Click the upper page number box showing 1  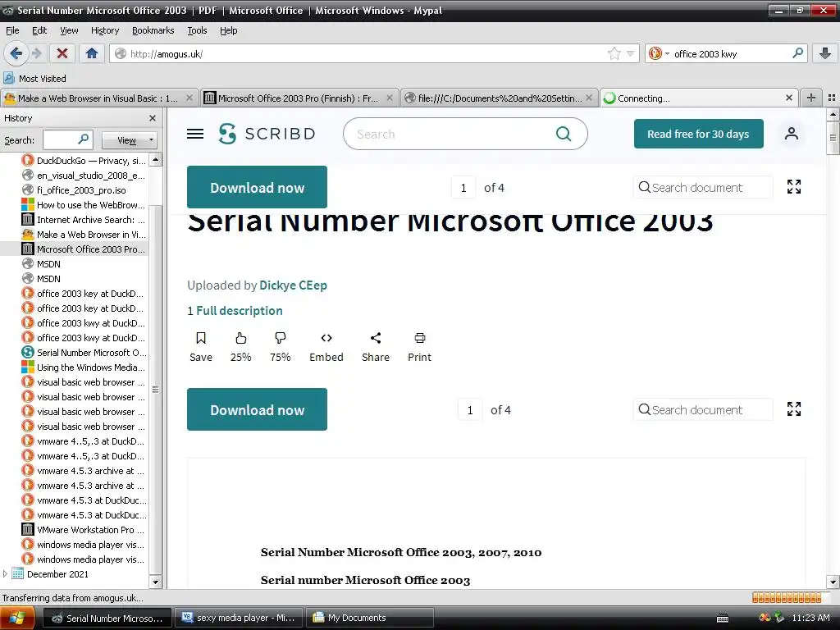click(463, 188)
